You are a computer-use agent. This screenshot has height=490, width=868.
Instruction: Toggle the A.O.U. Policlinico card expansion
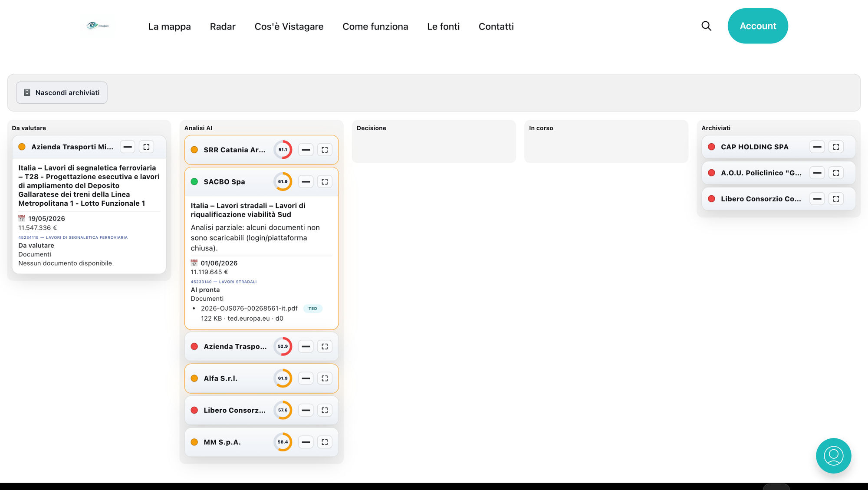pos(817,173)
